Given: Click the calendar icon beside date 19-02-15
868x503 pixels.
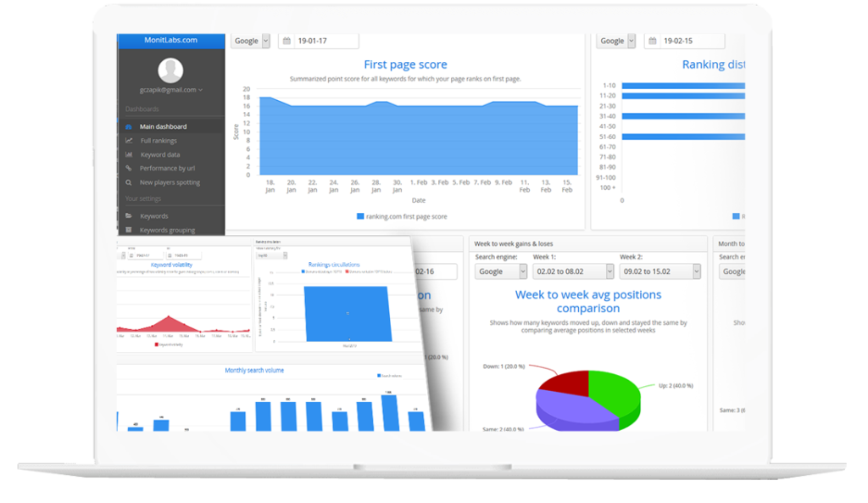Looking at the screenshot, I should click(653, 41).
